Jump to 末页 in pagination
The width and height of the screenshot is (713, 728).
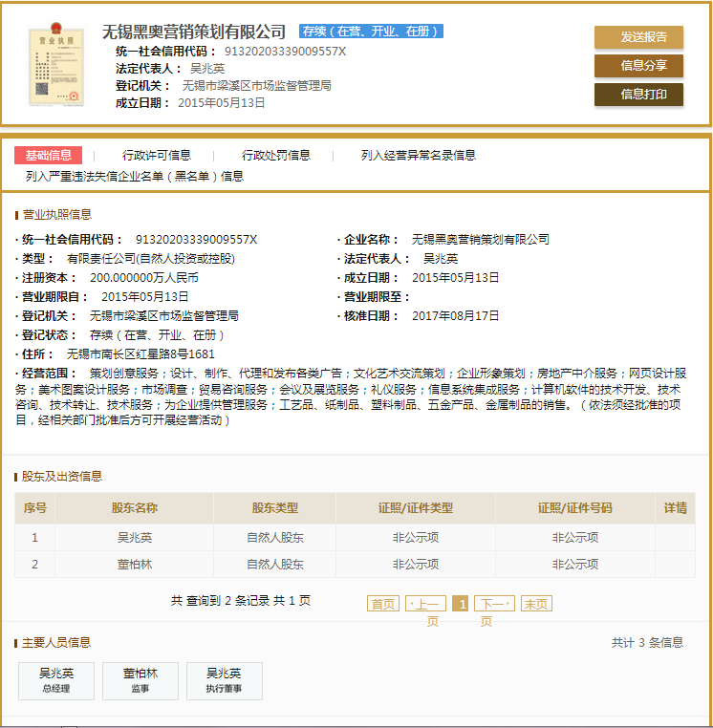(x=536, y=604)
